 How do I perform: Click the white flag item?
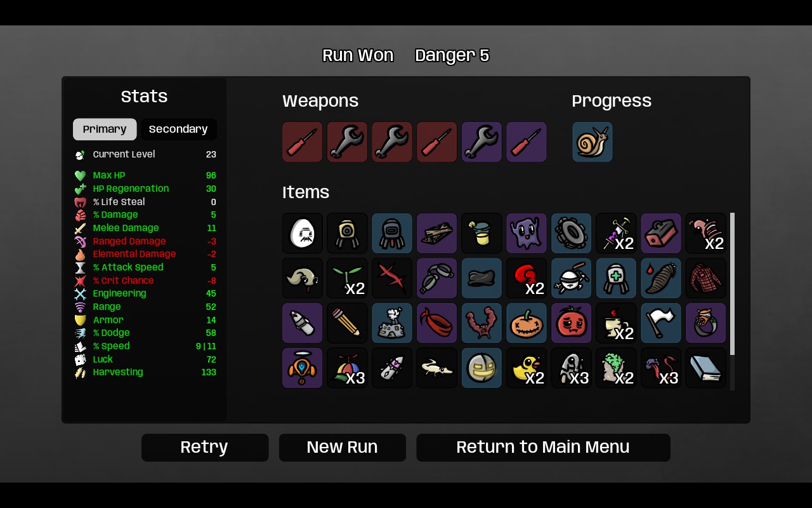661,323
